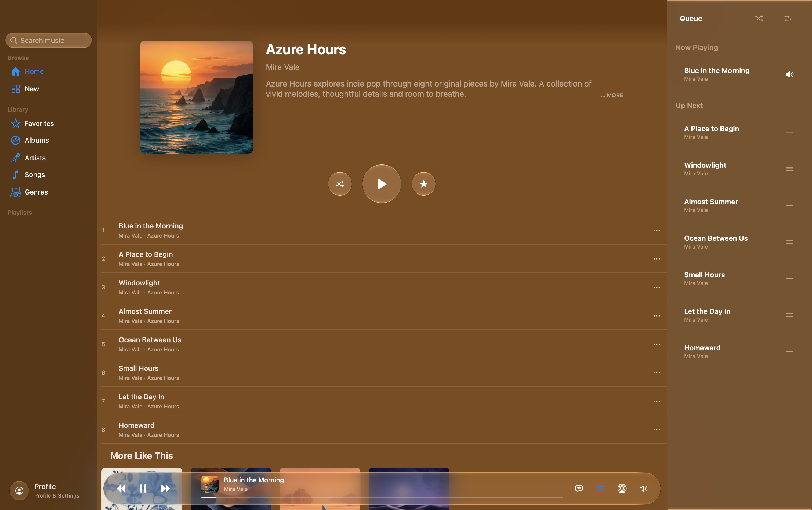This screenshot has height=510, width=812.
Task: Open the Songs library section
Action: [x=49, y=175]
